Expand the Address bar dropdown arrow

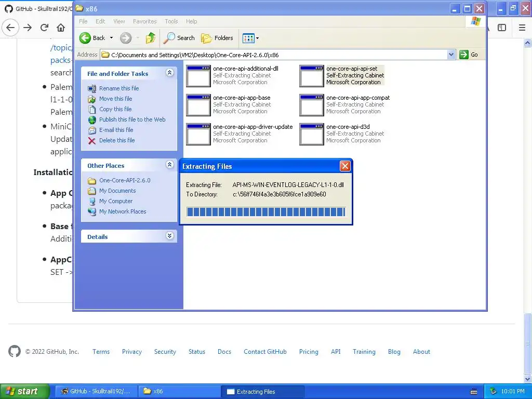(x=451, y=55)
